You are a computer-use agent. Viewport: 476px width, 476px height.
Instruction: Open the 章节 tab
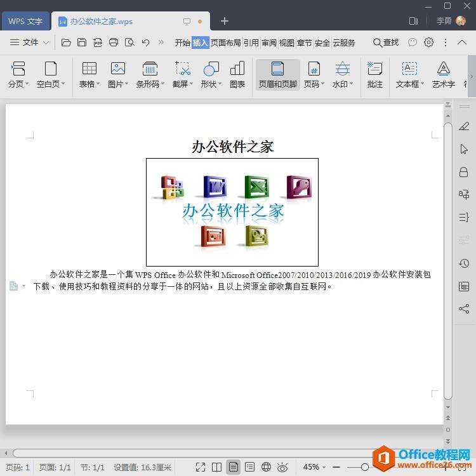(x=304, y=43)
